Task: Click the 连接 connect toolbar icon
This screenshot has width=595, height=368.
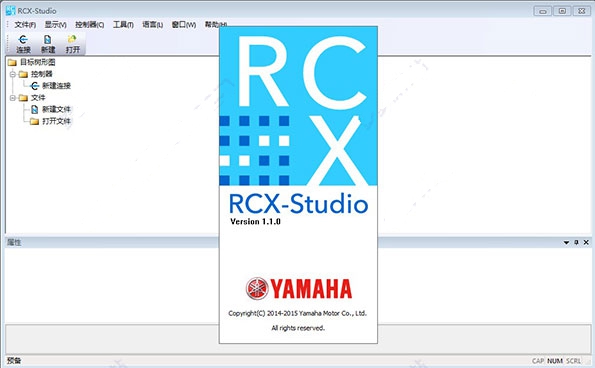Action: [x=23, y=39]
